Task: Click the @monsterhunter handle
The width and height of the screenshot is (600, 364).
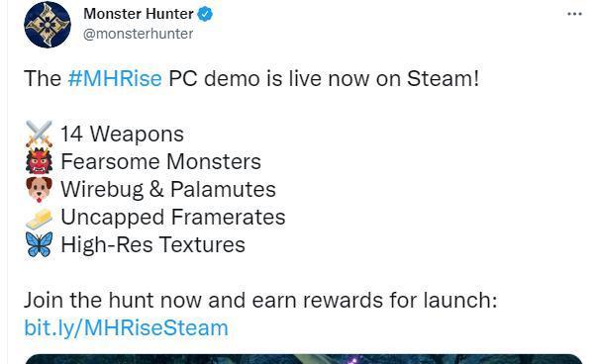Action: pyautogui.click(x=139, y=34)
